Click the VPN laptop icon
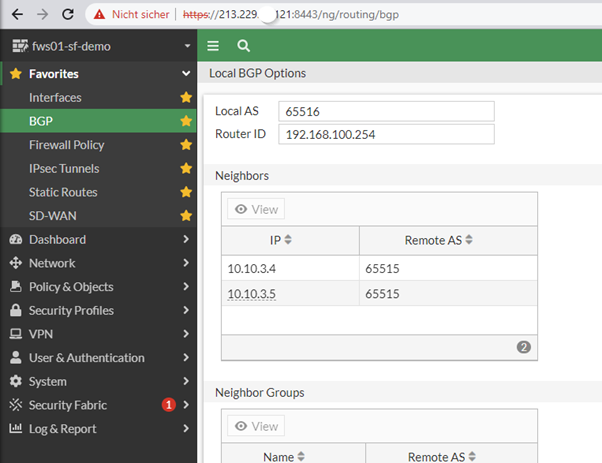This screenshot has width=602, height=463. [16, 334]
